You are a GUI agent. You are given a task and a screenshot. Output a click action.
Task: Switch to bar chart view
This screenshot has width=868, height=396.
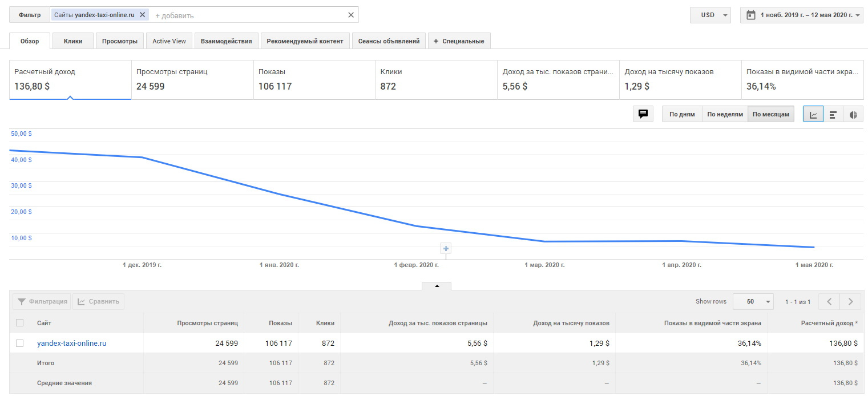click(x=833, y=114)
